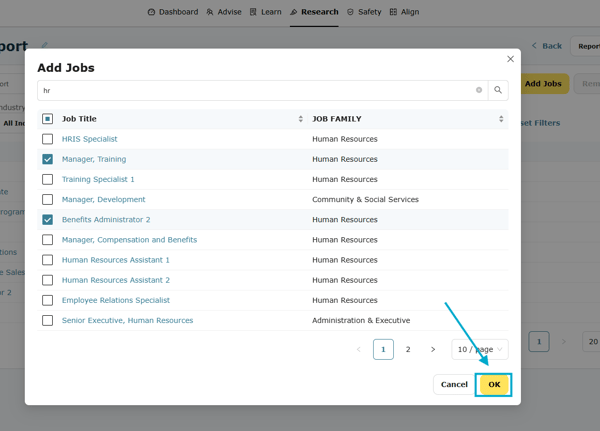600x431 pixels.
Task: Click 'Community & Social Services' job family cell
Action: pos(365,199)
